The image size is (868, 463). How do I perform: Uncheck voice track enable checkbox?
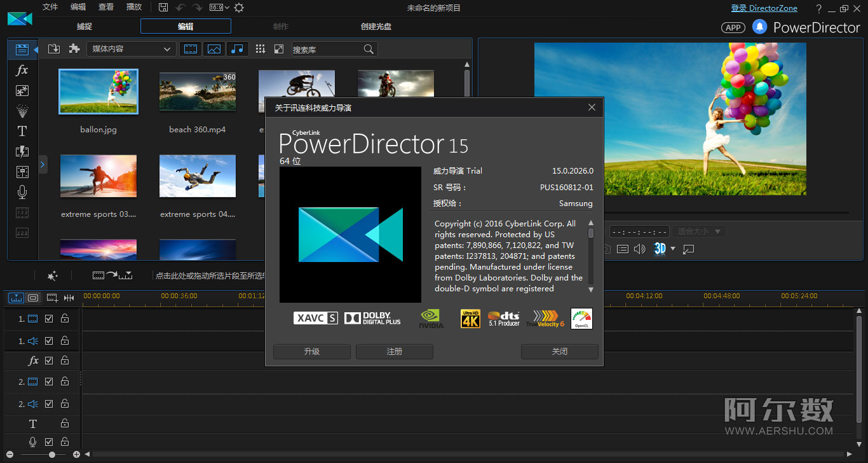coord(49,441)
